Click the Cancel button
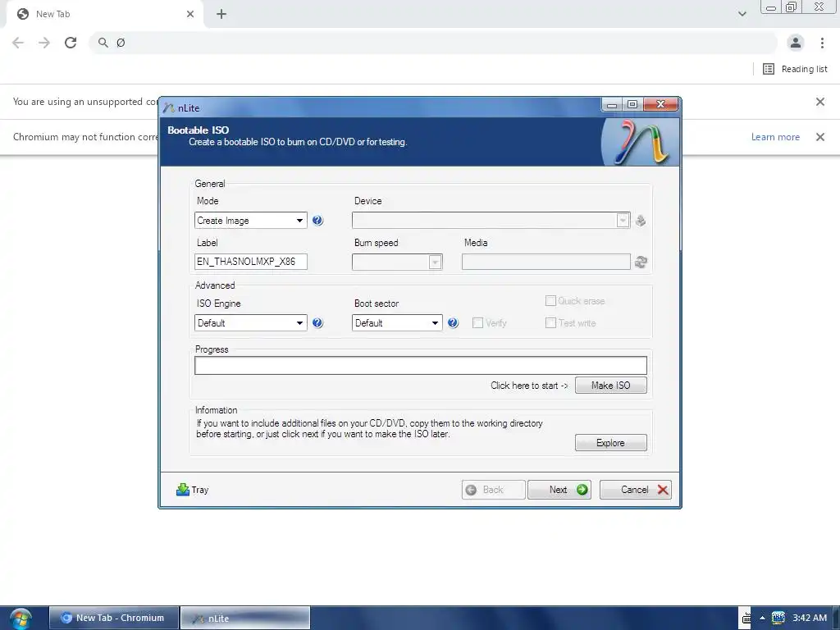This screenshot has height=630, width=840. [x=636, y=490]
